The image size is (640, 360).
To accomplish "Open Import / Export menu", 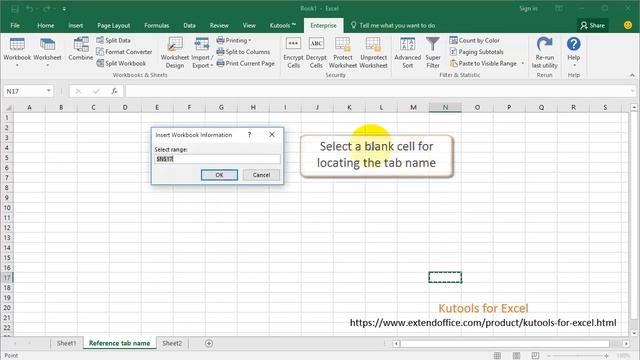I will coord(202,52).
